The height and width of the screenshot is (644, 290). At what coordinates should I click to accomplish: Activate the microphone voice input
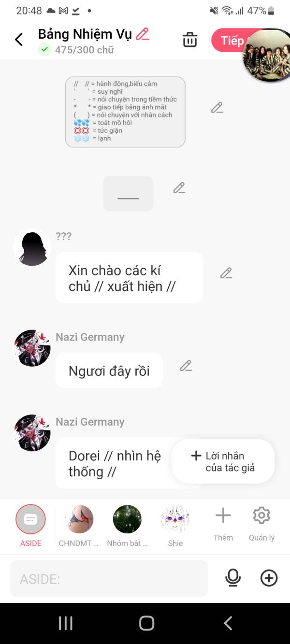pos(233,578)
